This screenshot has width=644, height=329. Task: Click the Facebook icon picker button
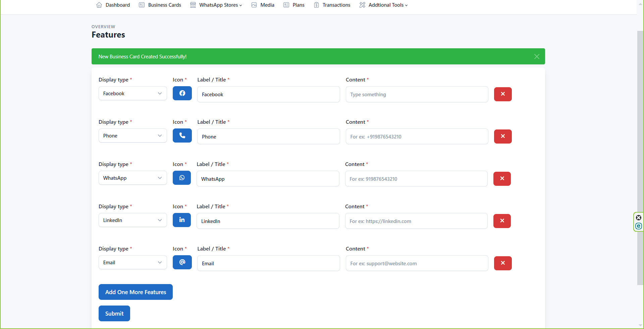click(x=182, y=93)
